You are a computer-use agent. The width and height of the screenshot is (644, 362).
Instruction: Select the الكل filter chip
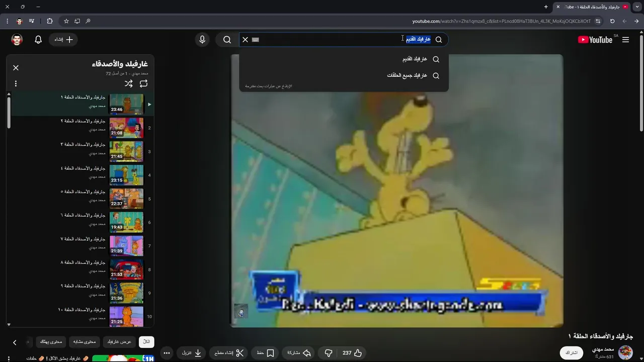[x=146, y=342]
